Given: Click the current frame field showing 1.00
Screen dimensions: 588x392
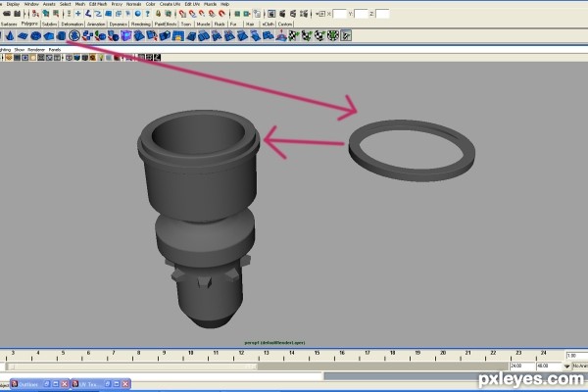Looking at the screenshot, I should (x=577, y=355).
